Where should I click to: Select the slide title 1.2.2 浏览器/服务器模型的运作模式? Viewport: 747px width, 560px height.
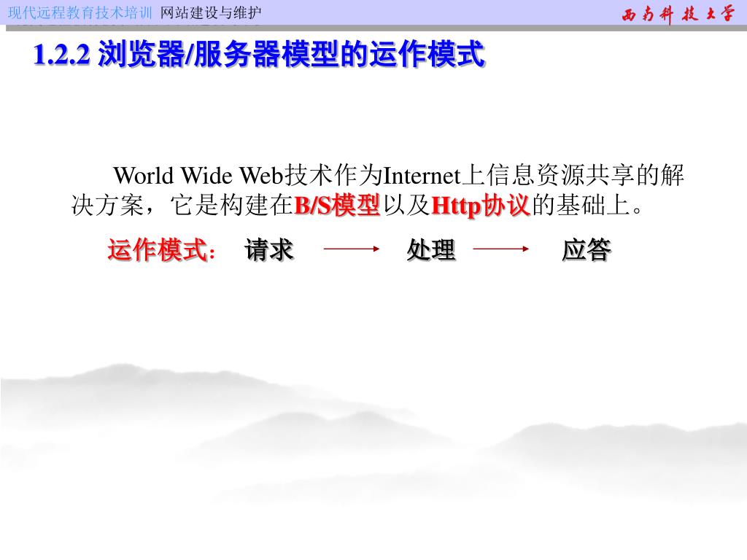coord(259,54)
